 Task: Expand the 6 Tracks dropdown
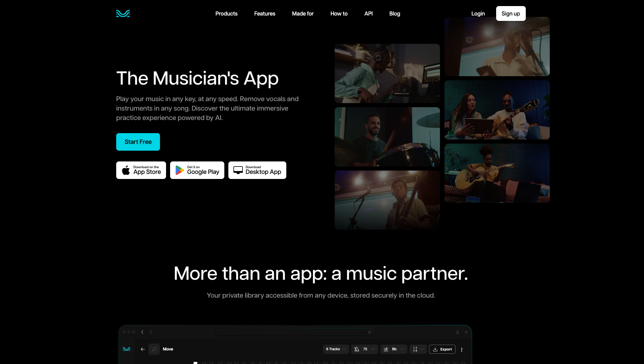pos(335,349)
